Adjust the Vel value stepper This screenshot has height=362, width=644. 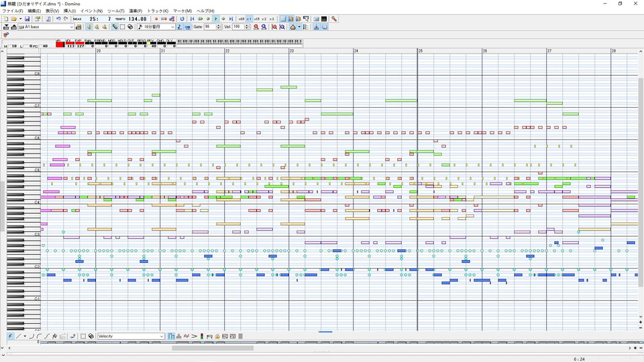(x=247, y=27)
